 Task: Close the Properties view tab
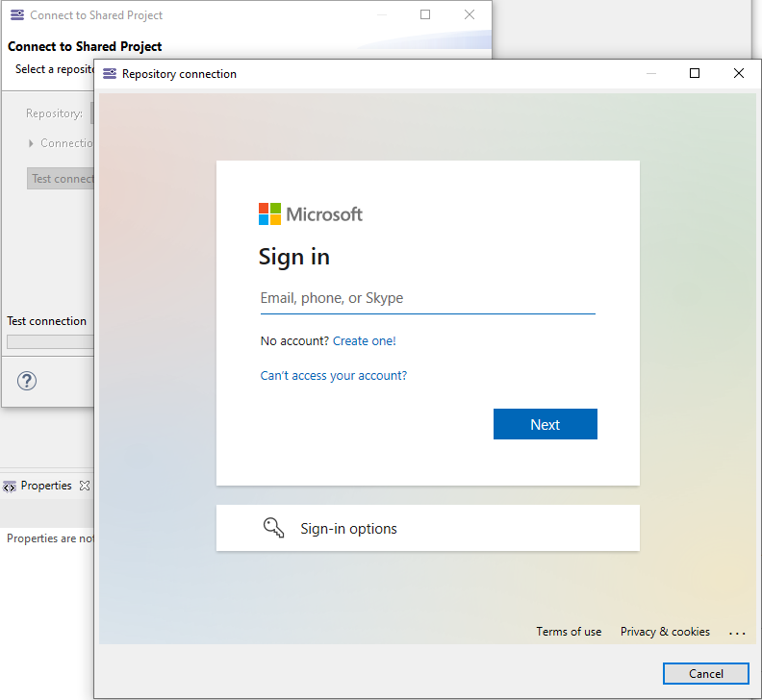[x=85, y=486]
